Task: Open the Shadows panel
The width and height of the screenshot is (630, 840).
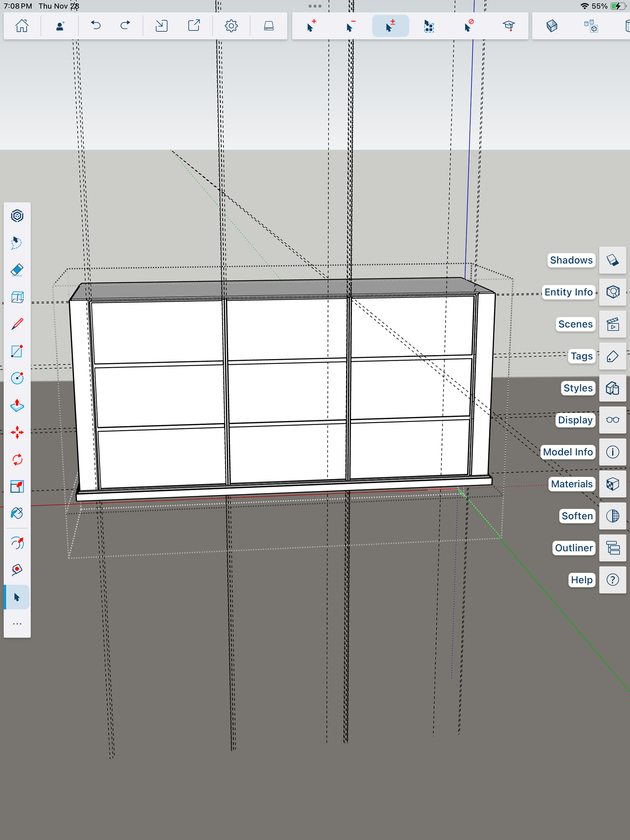Action: [x=612, y=260]
